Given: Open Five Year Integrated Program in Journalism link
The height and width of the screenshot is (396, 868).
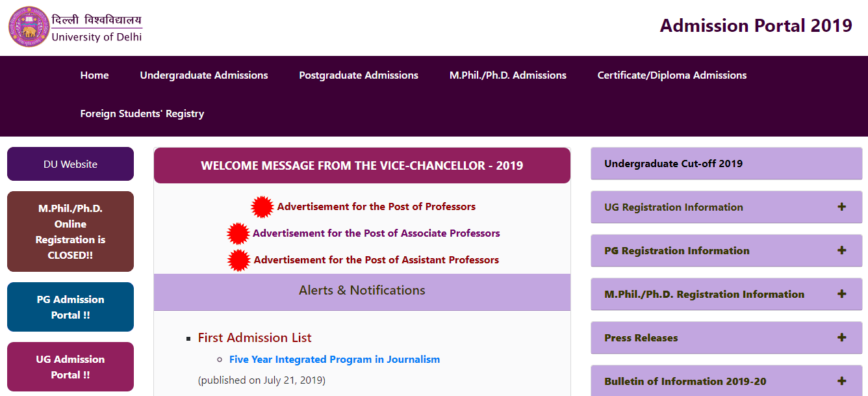Looking at the screenshot, I should (x=335, y=360).
